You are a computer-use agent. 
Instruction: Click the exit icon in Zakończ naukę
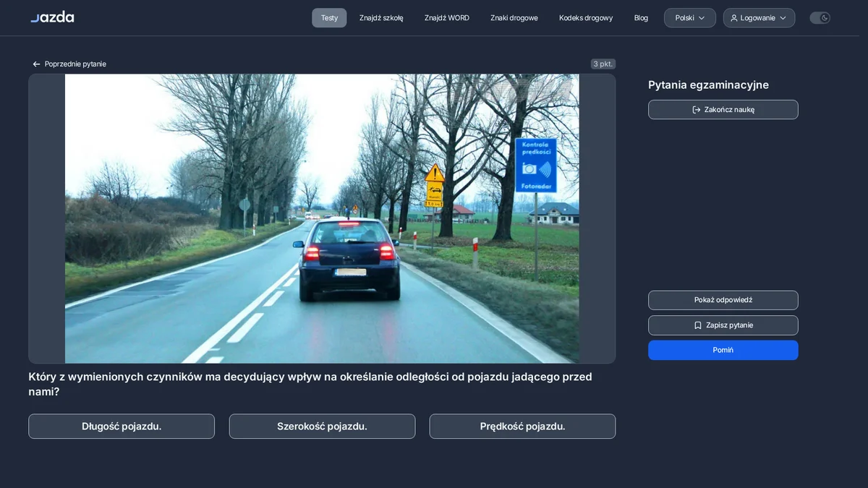[697, 110]
